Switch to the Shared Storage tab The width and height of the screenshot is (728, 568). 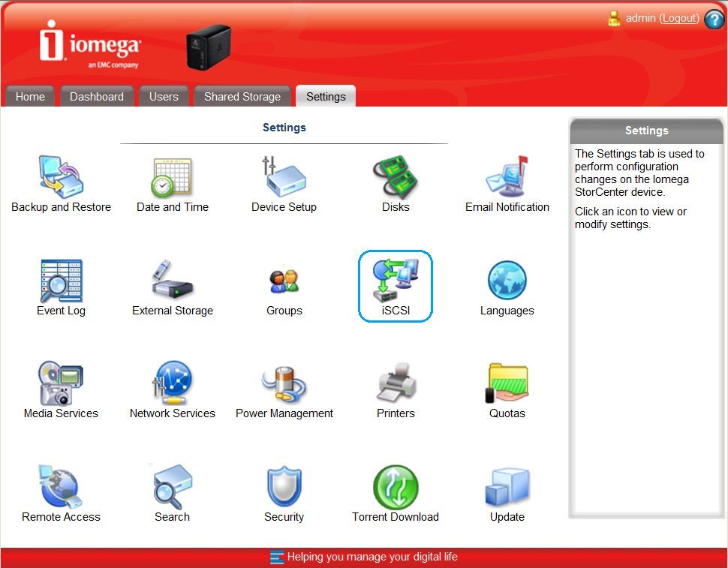[x=242, y=97]
